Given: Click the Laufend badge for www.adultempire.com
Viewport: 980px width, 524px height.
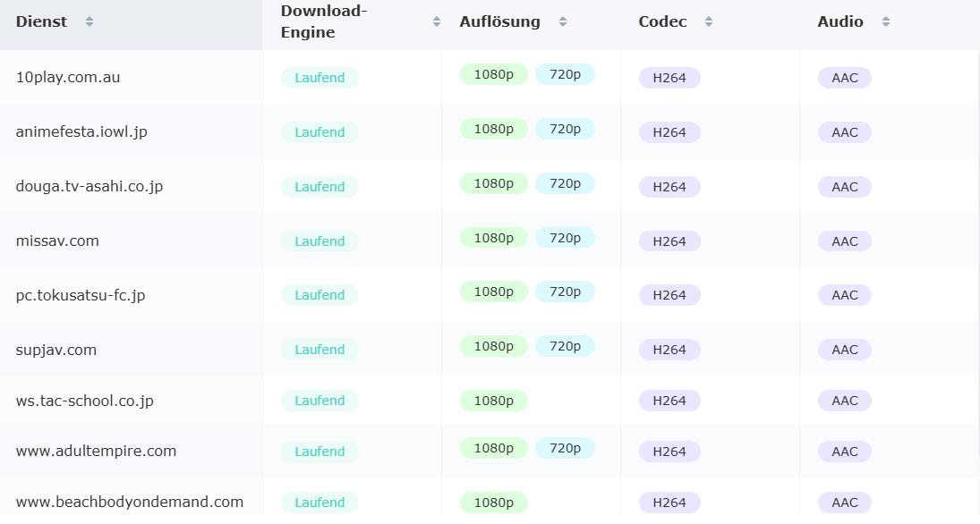Looking at the screenshot, I should (320, 452).
